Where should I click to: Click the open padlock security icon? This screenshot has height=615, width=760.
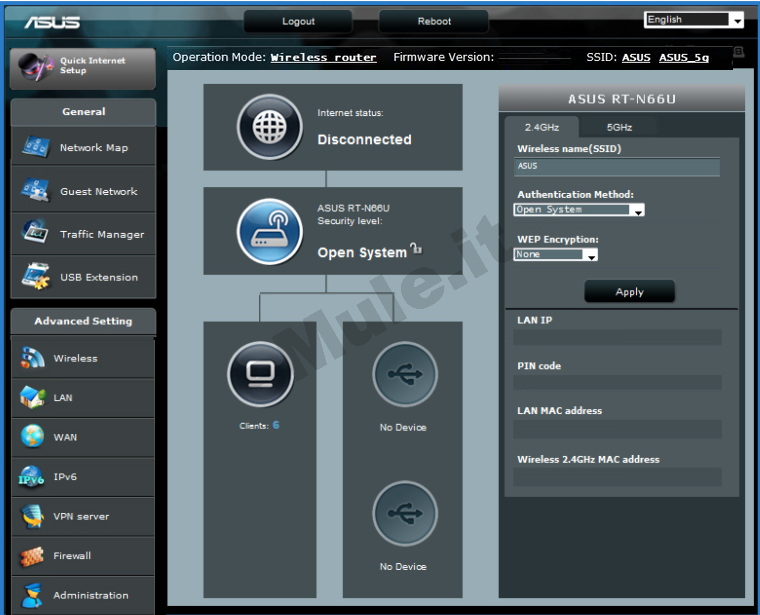coord(416,249)
